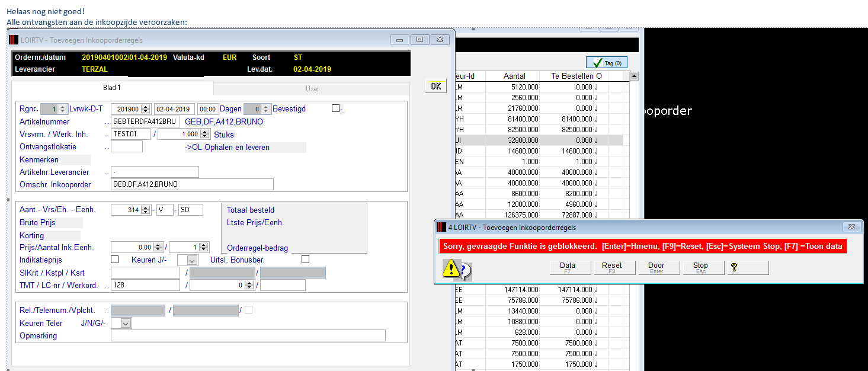Click the Werk. Inh. 1.000 spinner arrows
The image size is (868, 371).
tap(205, 135)
